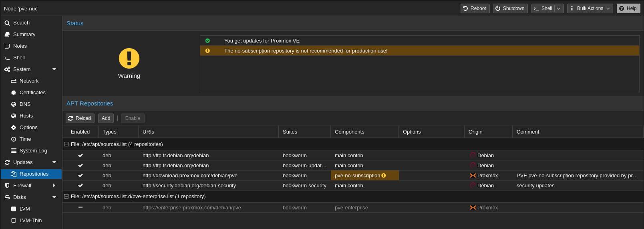Click the Add repository button
The width and height of the screenshot is (644, 229).
106,118
